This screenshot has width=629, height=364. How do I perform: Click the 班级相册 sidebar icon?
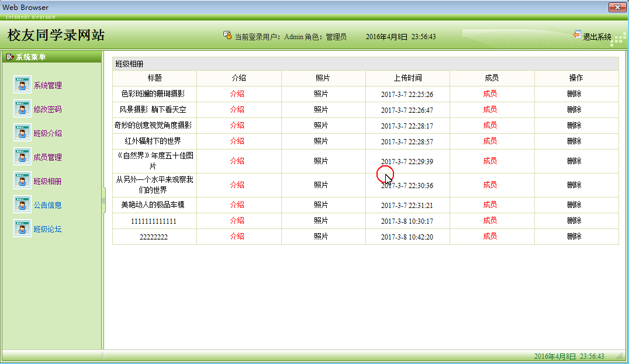coord(22,181)
